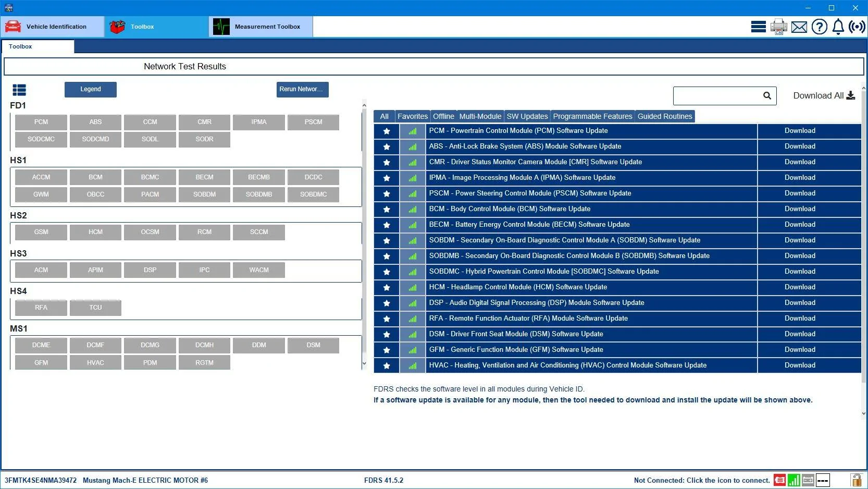Screen dimensions: 868x489
Task: Open the hamburger menu icon in top toolbar
Action: [758, 27]
